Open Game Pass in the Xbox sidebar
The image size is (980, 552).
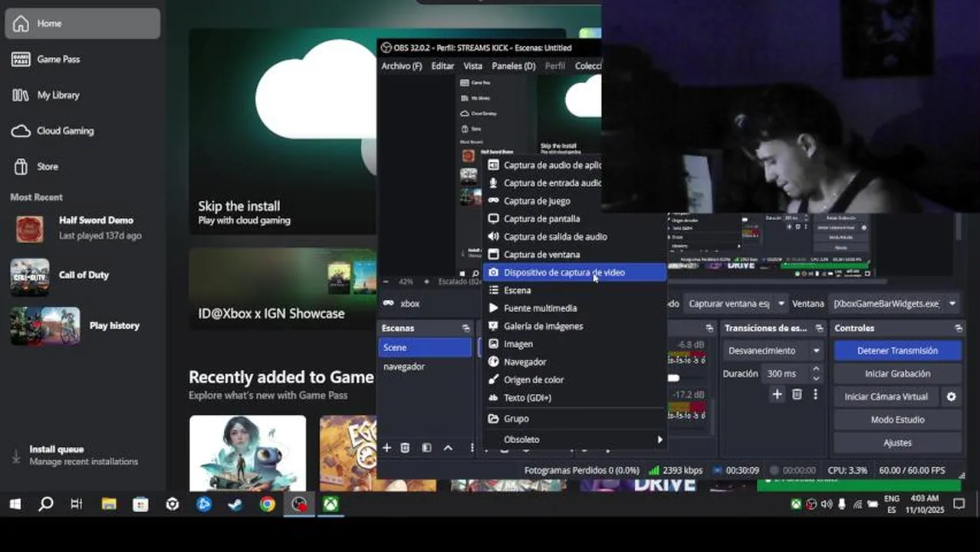tap(83, 59)
